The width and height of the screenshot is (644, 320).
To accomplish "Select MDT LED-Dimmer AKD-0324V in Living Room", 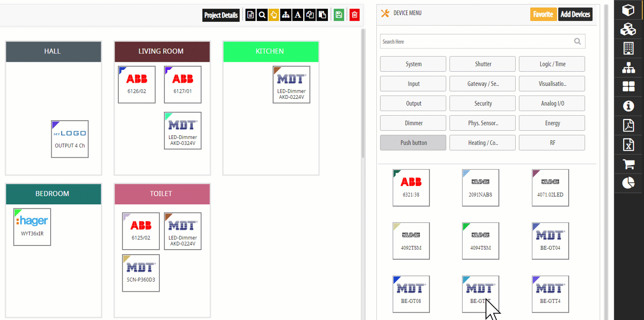I will point(183,131).
